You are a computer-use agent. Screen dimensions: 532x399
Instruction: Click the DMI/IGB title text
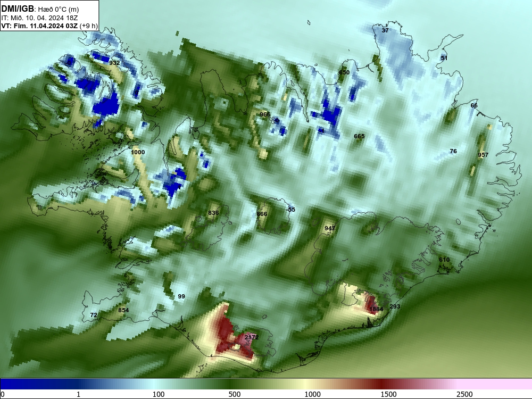[x=18, y=9]
